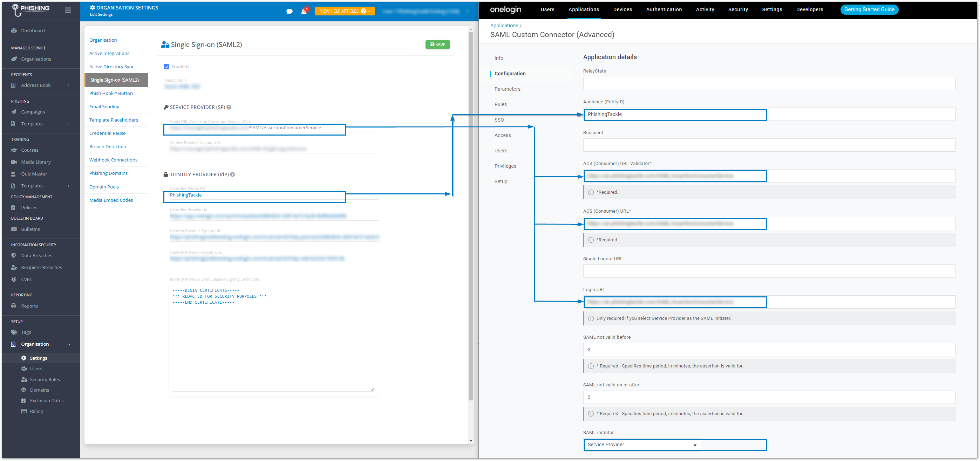Click the Reports printer icon
Viewport: 980px width, 461px height.
[x=14, y=306]
